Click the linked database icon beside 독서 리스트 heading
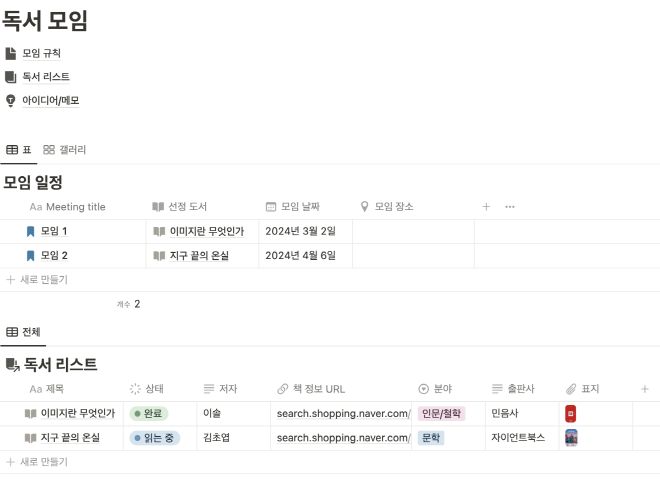660x481 pixels. 13,365
